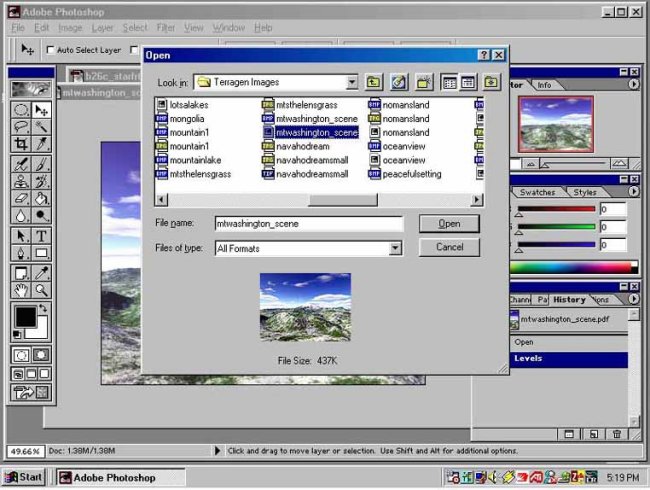This screenshot has height=490, width=650.
Task: Select the Paintbrush tool
Action: pyautogui.click(x=41, y=164)
